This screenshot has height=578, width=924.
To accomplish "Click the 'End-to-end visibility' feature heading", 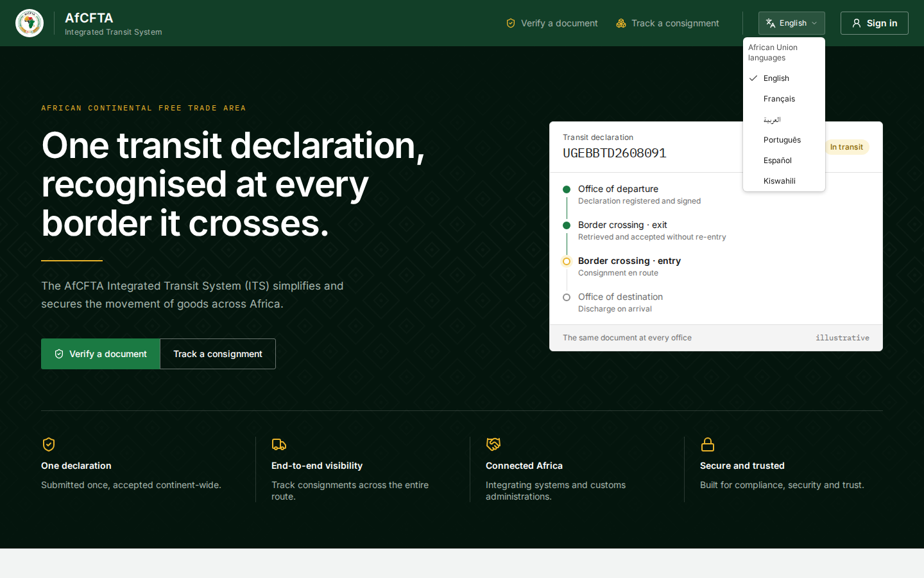I will [317, 466].
